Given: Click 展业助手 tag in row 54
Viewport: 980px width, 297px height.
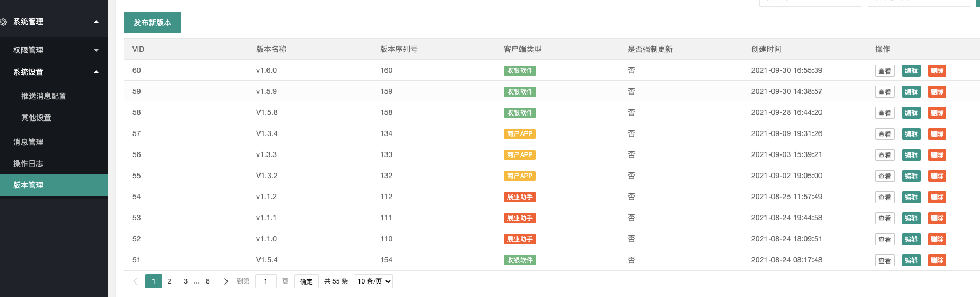Looking at the screenshot, I should (520, 197).
